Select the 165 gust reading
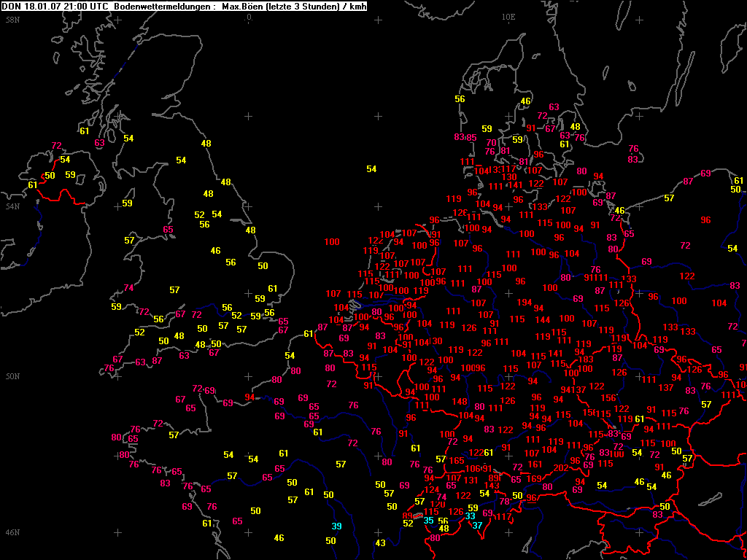 point(457,461)
